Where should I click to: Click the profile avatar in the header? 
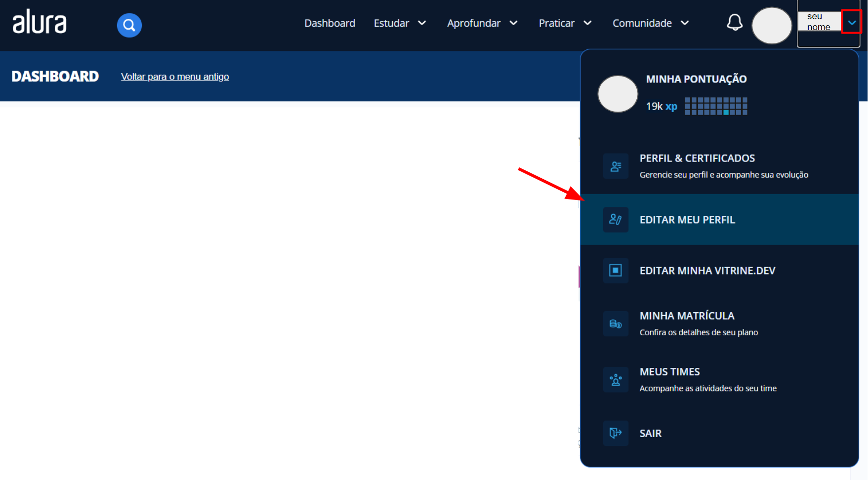coord(771,25)
